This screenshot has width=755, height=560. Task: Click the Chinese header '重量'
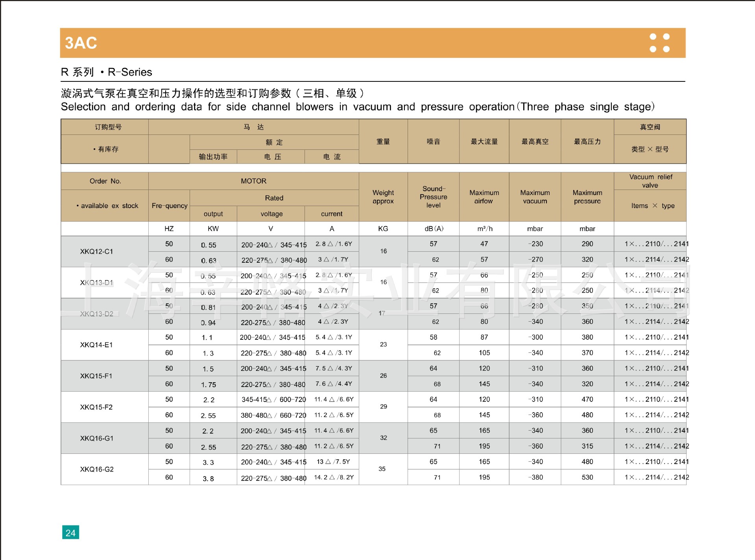[x=383, y=142]
